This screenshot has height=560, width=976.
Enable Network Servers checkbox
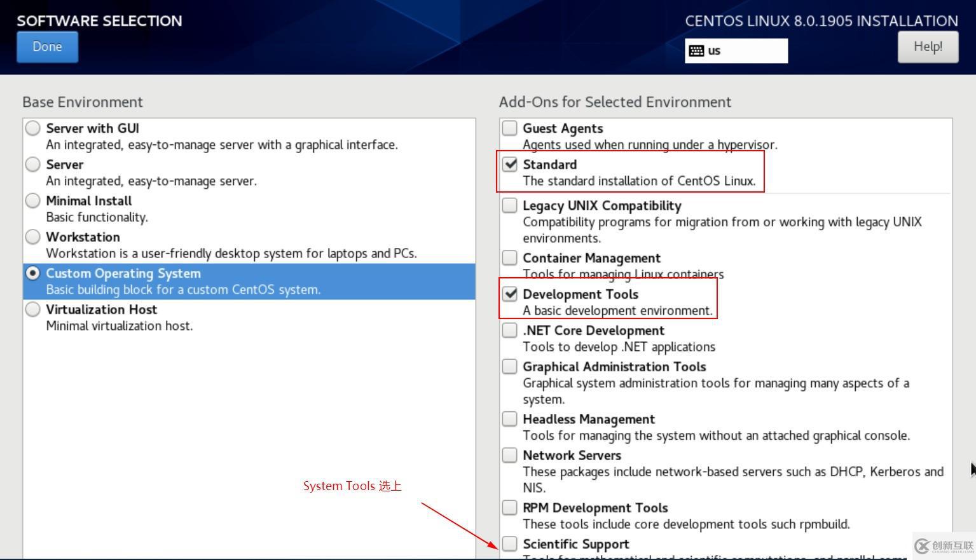509,455
